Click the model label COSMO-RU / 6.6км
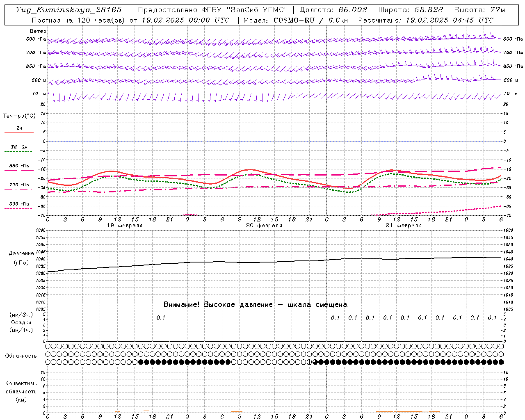Image resolution: width=525 pixels, height=420 pixels. coord(311,20)
